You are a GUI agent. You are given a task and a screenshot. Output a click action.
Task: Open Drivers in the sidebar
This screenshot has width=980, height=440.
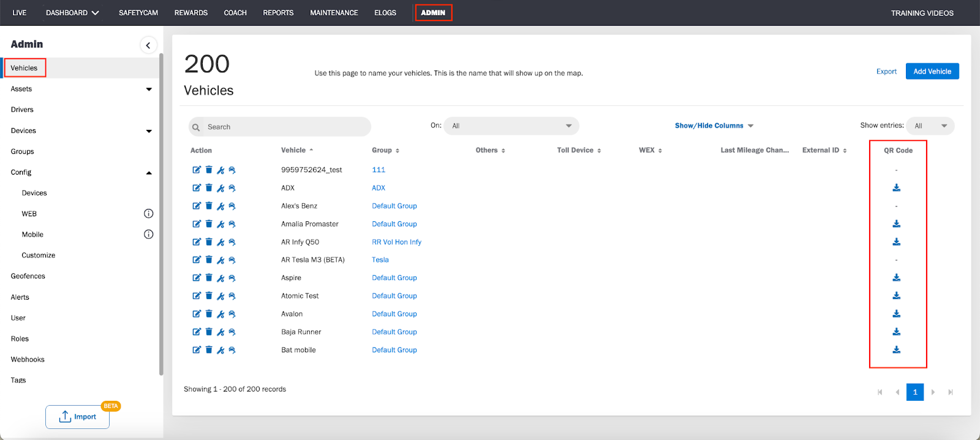click(22, 110)
